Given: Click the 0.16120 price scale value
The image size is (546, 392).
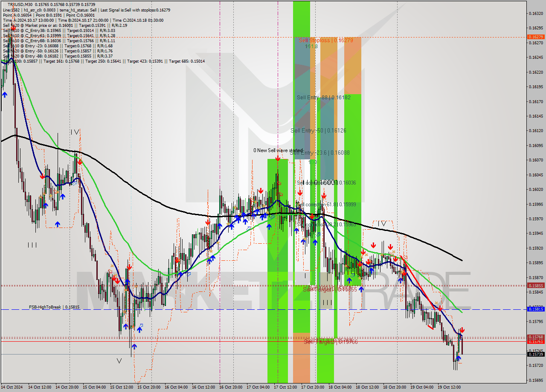Looking at the screenshot, I should point(536,131).
